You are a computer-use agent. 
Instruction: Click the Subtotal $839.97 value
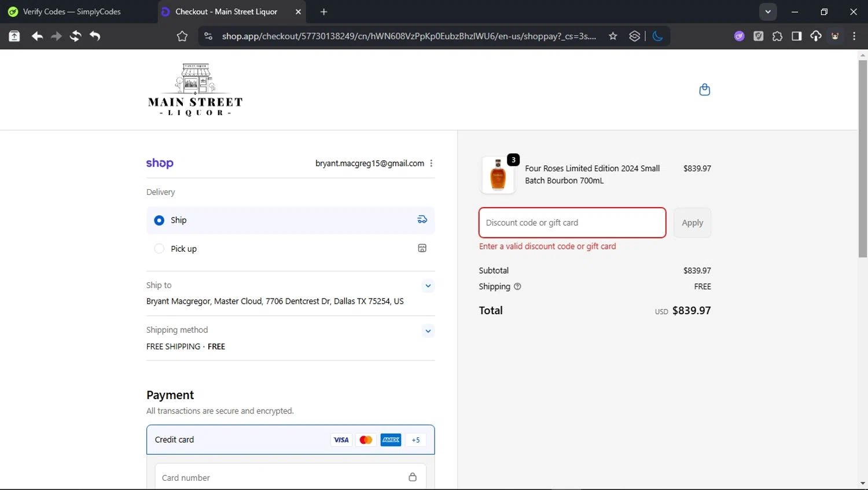pos(697,270)
